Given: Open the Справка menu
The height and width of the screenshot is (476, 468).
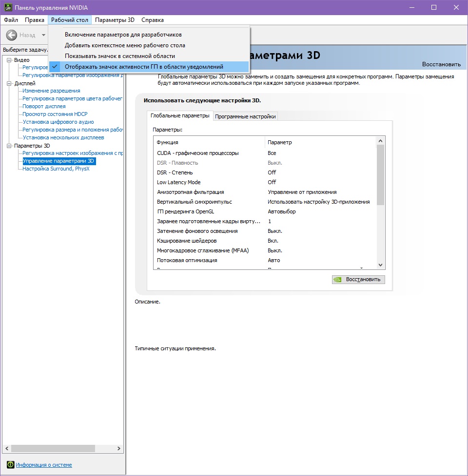Looking at the screenshot, I should tap(153, 20).
